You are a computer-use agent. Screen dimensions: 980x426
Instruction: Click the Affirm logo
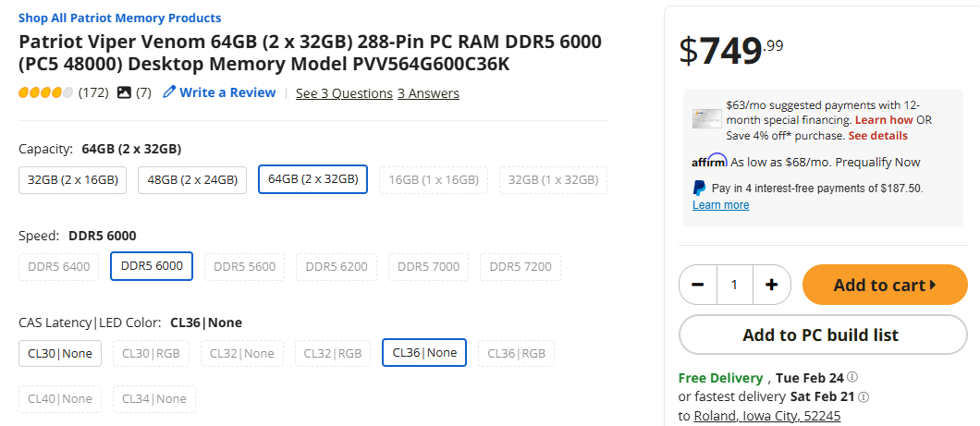709,161
